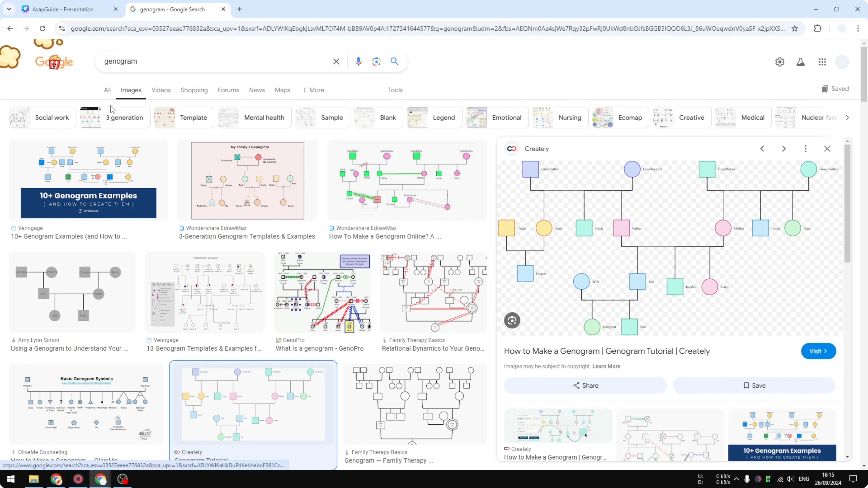This screenshot has height=488, width=868.
Task: Select the Social work filter chip
Action: 42,118
